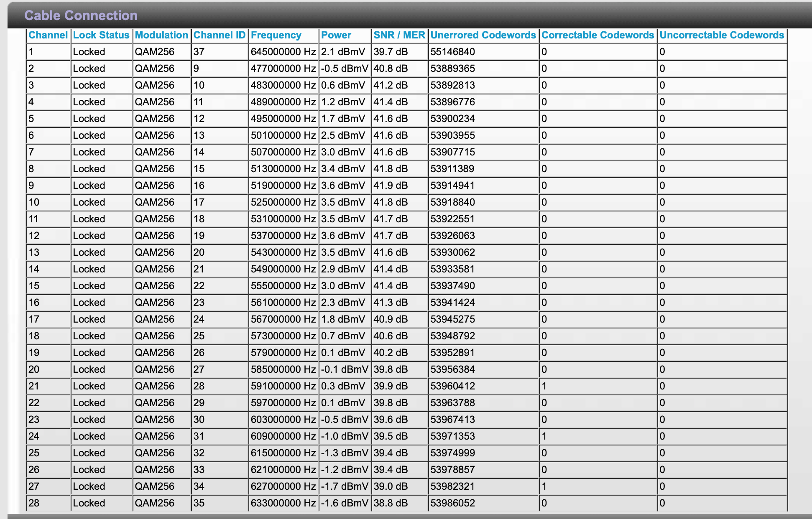Select frequency cell 549000000 Hz
The height and width of the screenshot is (519, 812).
[283, 269]
